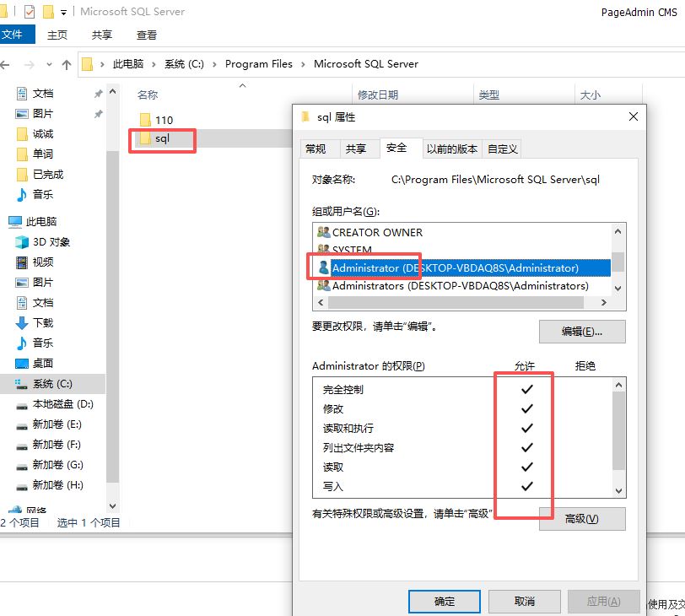
Task: Open the 查看 ribbon tab
Action: 147,35
